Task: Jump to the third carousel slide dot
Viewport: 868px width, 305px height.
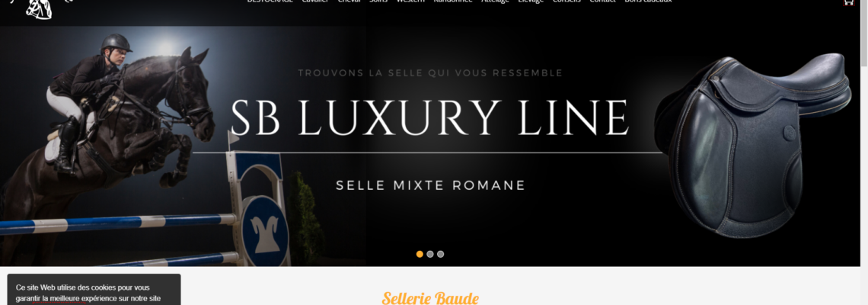Action: point(441,254)
